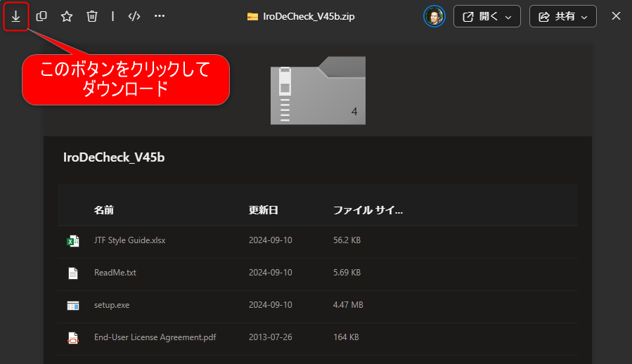
Task: Open the embed code icon
Action: pos(134,16)
